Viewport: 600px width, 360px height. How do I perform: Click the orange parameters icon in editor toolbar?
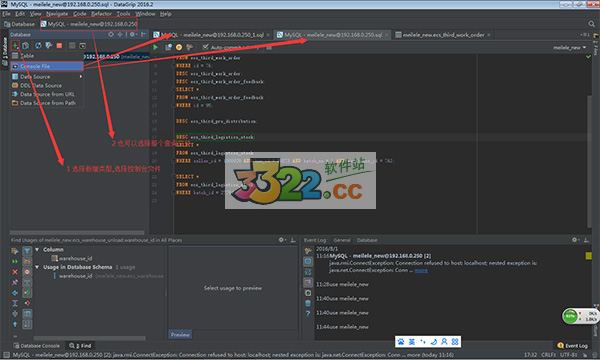pyautogui.click(x=179, y=47)
